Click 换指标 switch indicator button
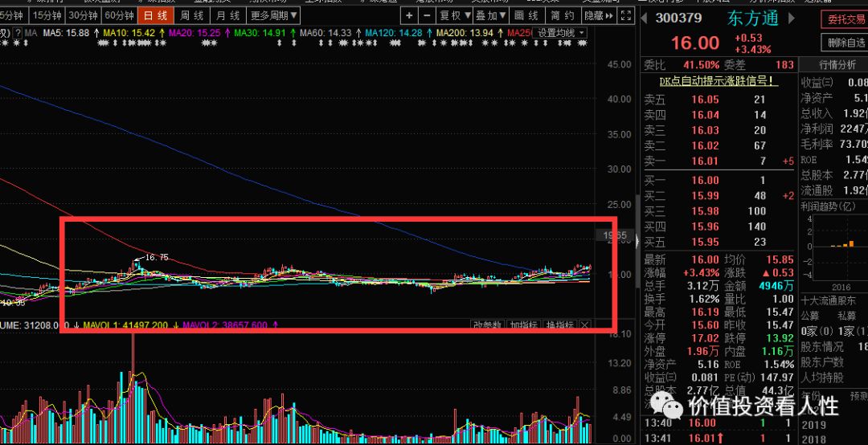Image resolution: width=868 pixels, height=445 pixels. [559, 325]
